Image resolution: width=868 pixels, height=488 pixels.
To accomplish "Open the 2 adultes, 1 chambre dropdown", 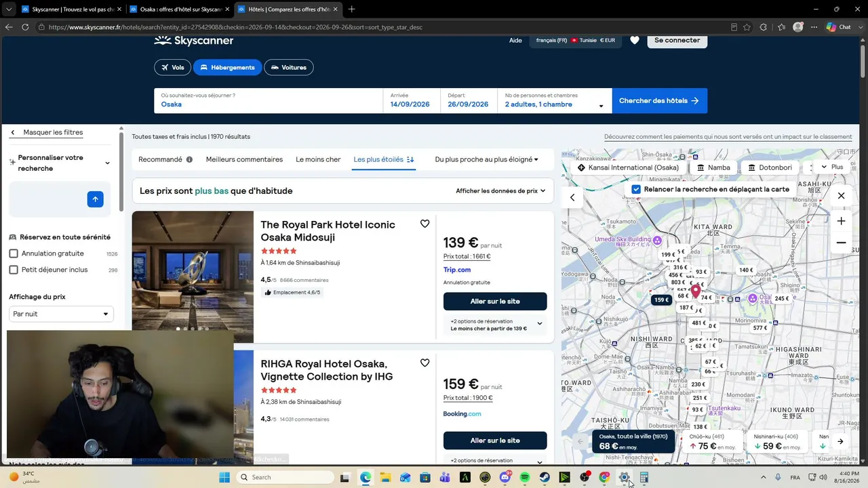I will [x=554, y=101].
